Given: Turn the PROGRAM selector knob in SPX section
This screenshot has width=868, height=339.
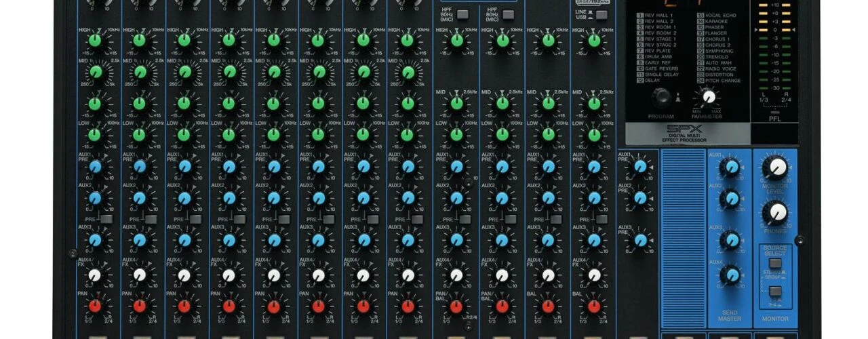Looking at the screenshot, I should coord(662,97).
